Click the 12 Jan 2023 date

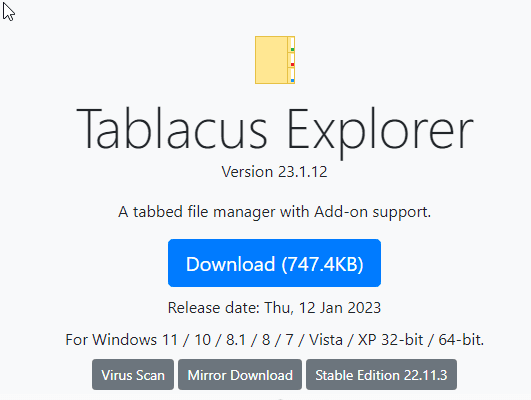(340, 308)
